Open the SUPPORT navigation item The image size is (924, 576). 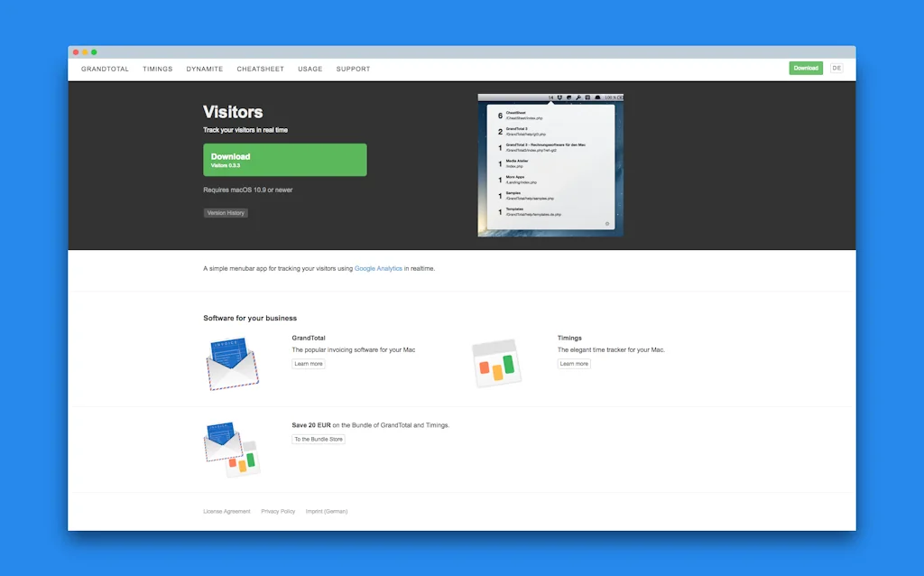pos(353,69)
